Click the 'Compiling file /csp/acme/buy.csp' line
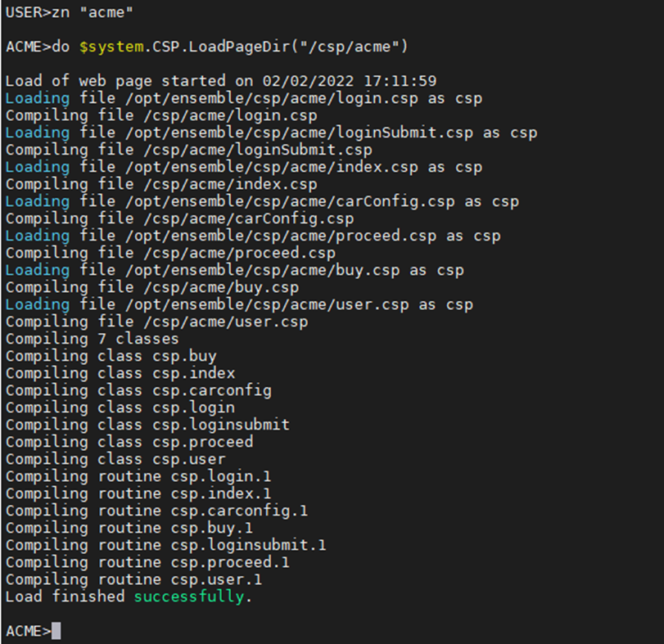This screenshot has width=664, height=644. click(152, 287)
